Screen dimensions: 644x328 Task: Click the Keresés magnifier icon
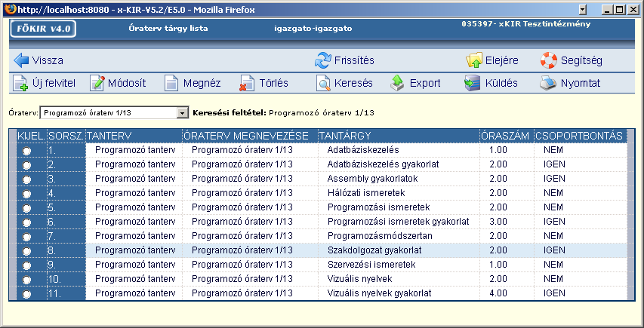(x=323, y=83)
